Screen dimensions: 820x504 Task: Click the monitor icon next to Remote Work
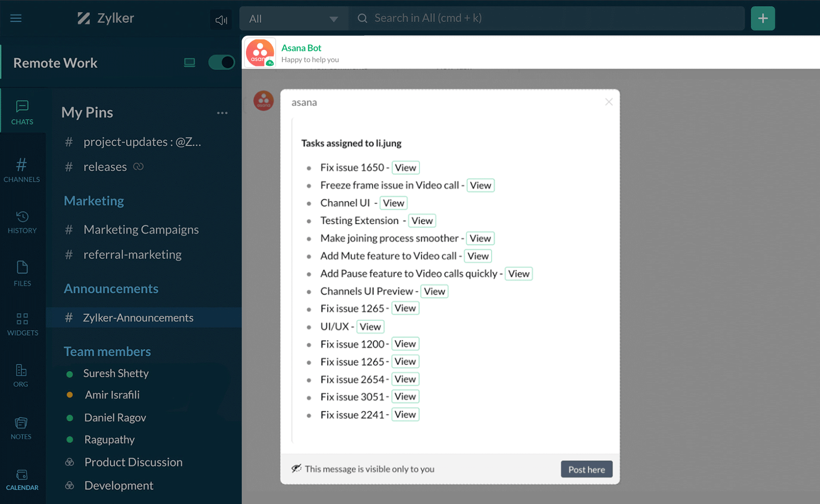(x=189, y=62)
